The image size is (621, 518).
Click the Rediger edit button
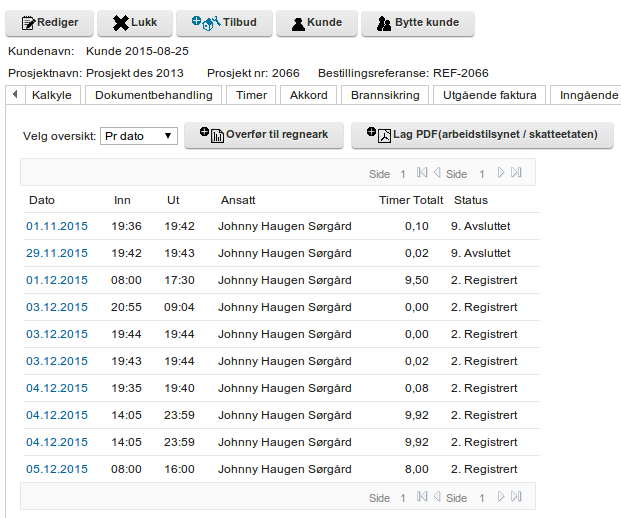pos(50,22)
